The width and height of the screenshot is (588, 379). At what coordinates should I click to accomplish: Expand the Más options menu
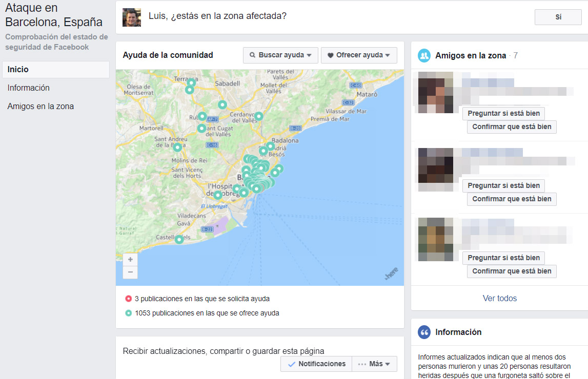tap(374, 364)
